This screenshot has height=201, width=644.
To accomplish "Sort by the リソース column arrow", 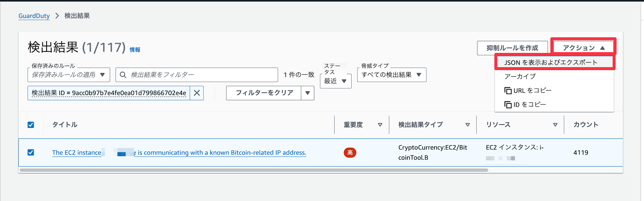I will pyautogui.click(x=555, y=125).
